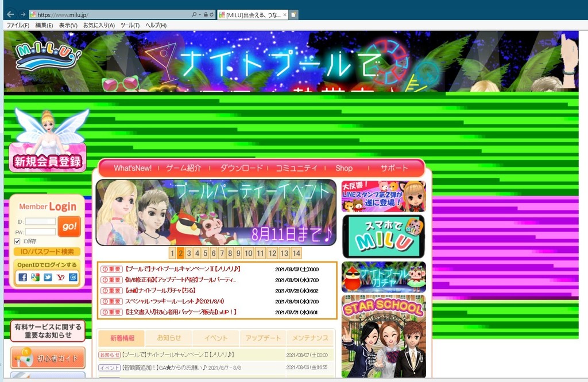Jump to banner slide number 14
This screenshot has height=382, width=588.
296,254
